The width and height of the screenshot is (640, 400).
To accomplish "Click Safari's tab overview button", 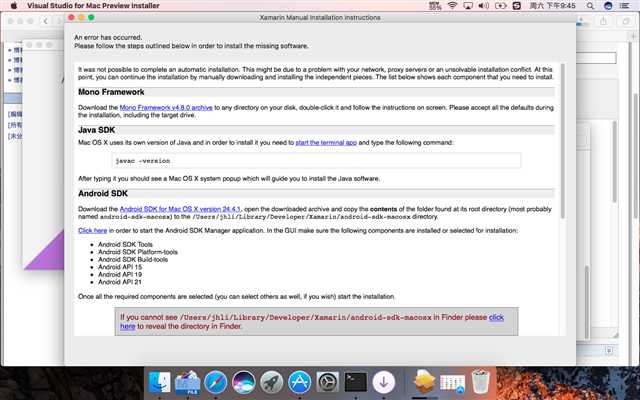I will (x=626, y=21).
